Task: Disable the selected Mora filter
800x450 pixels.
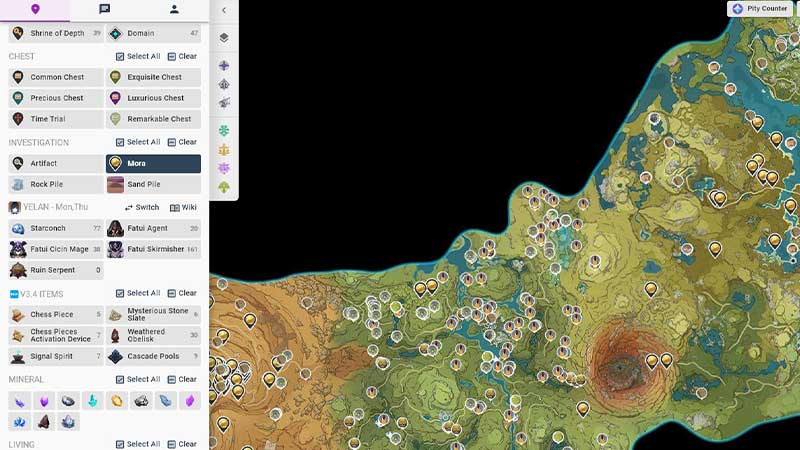Action: [153, 163]
